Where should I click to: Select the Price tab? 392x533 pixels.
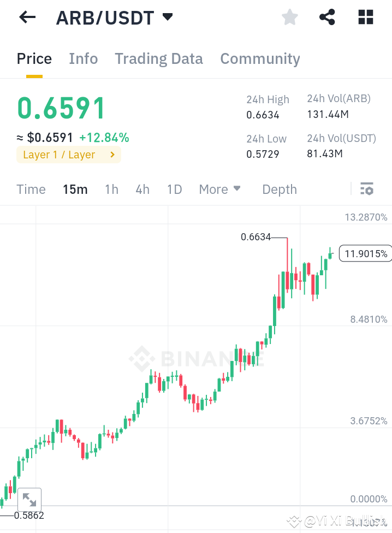[x=34, y=58]
